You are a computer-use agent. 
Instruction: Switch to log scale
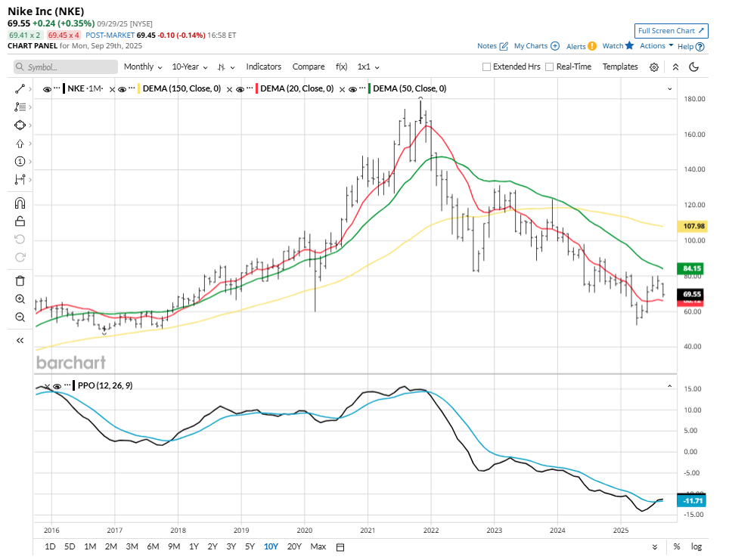point(696,547)
